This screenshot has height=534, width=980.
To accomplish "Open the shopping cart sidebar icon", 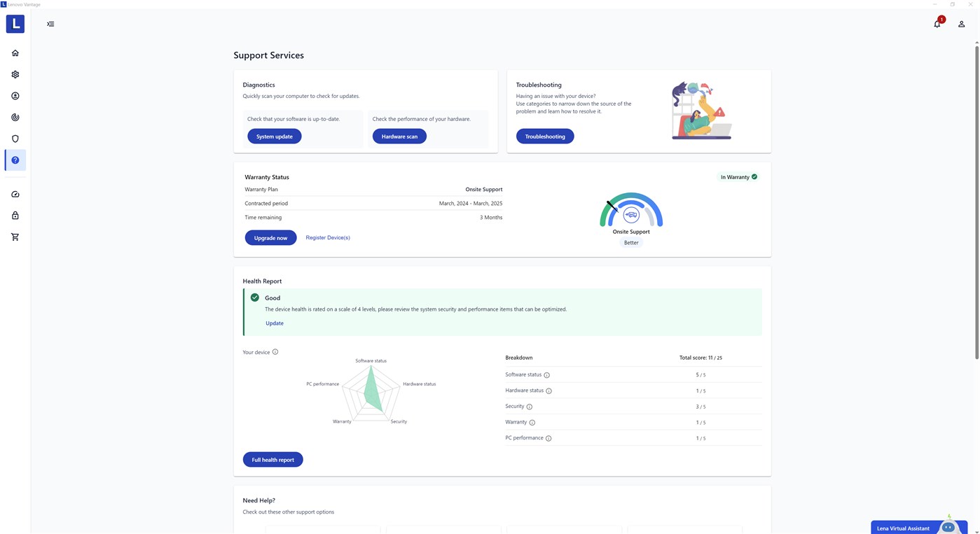I will [15, 237].
